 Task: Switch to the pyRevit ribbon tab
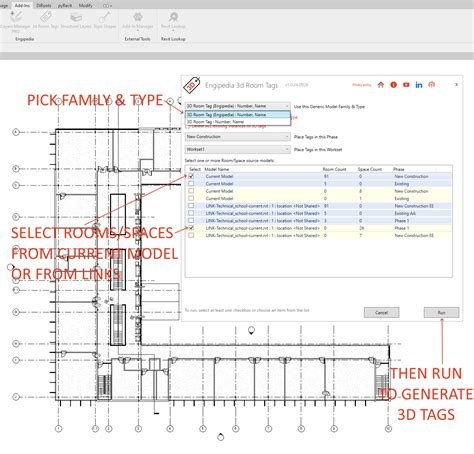[x=65, y=6]
